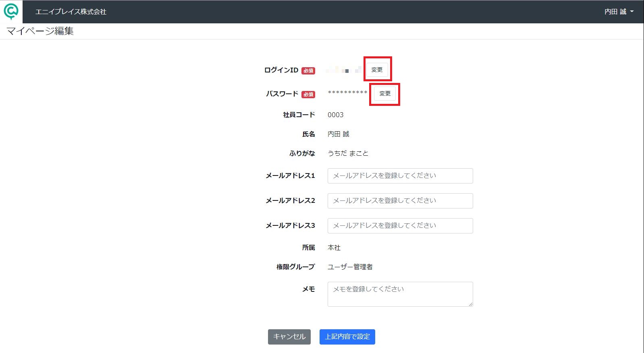Click the masked password asterisks
Screen dimensions: 644x353
[x=347, y=93]
